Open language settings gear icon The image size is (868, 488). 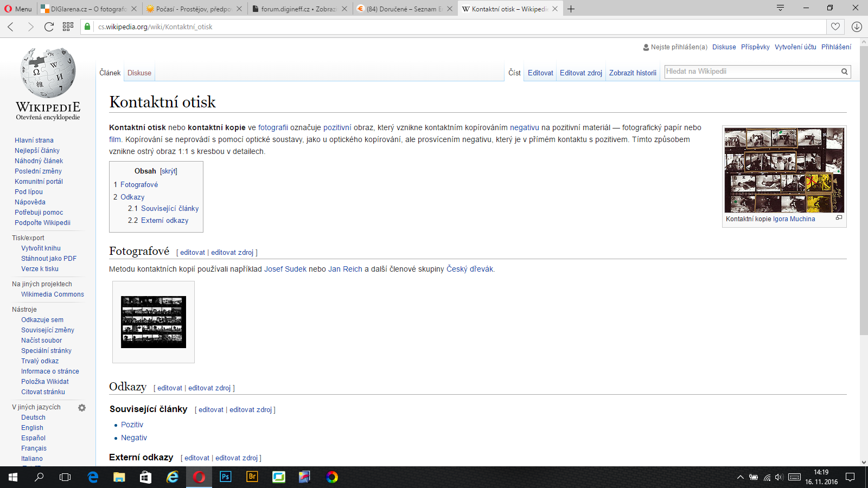click(x=82, y=408)
